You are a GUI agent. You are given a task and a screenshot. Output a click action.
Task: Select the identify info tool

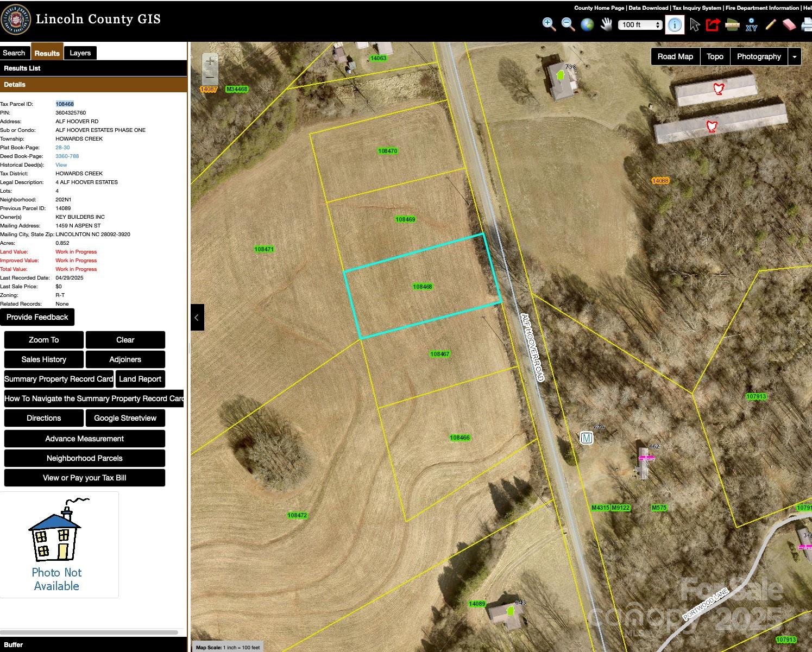click(675, 25)
